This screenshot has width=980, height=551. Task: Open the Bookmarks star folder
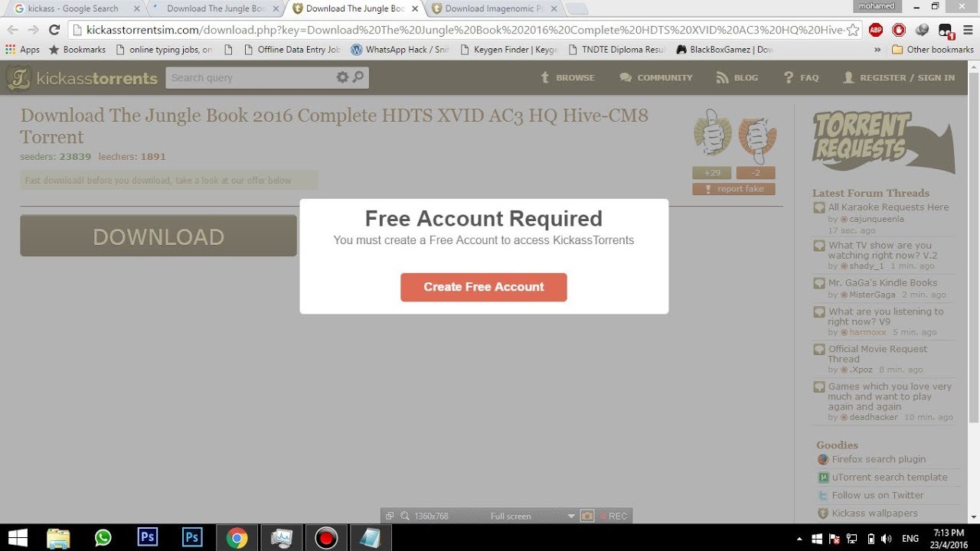(77, 49)
